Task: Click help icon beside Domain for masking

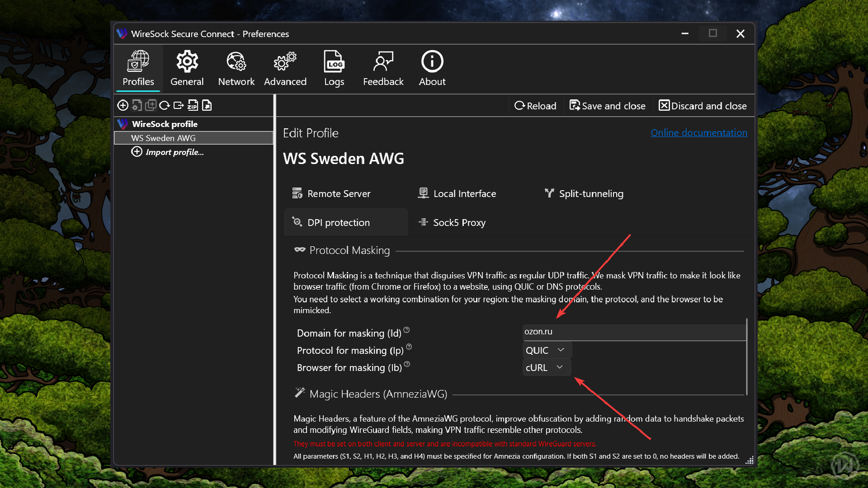Action: (406, 330)
